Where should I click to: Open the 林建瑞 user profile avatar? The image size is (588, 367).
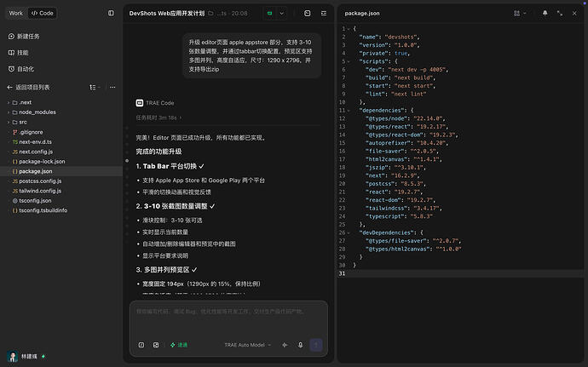click(13, 356)
